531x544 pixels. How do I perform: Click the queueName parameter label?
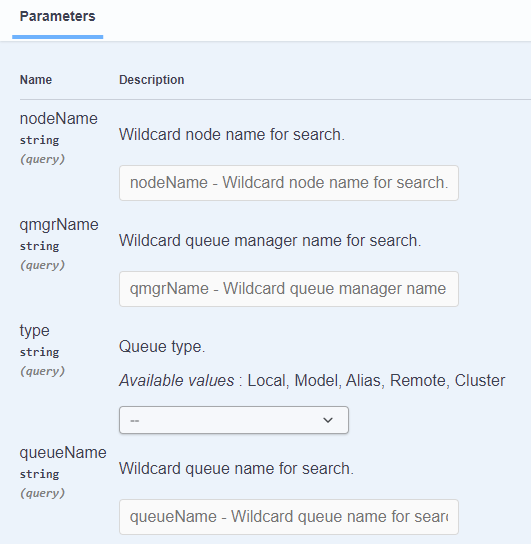click(63, 453)
